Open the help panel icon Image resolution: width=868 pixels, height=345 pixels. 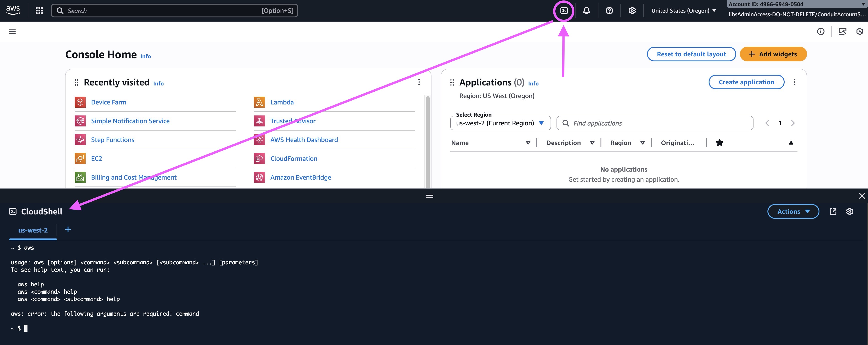pos(609,11)
